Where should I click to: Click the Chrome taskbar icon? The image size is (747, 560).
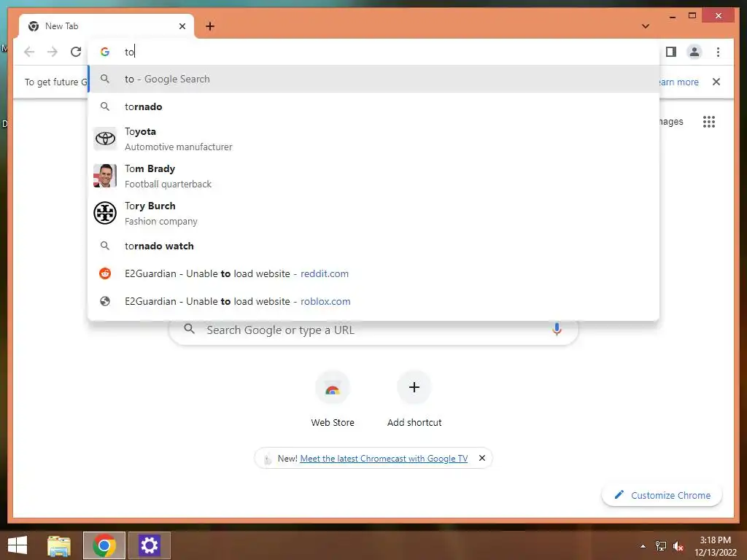point(104,545)
